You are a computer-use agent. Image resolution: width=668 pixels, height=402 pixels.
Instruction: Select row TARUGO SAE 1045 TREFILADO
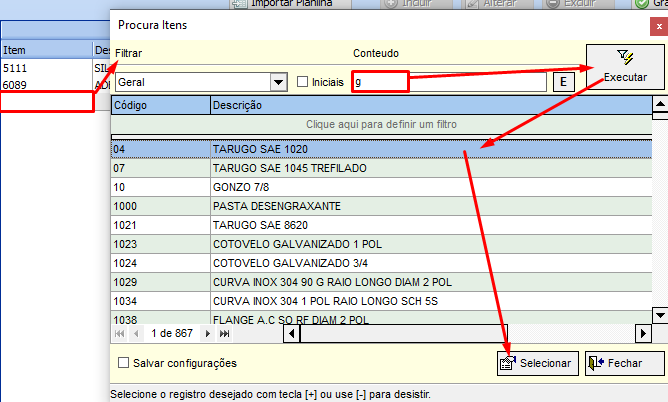click(x=380, y=168)
